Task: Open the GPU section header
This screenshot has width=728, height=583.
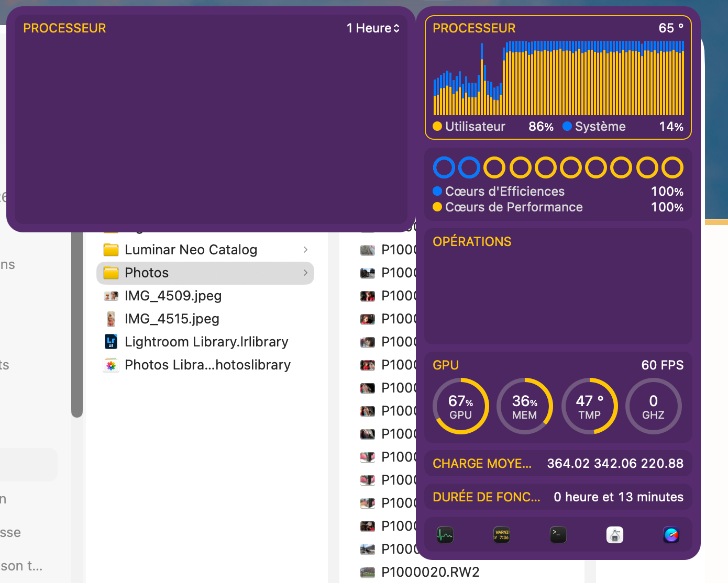Action: 446,365
